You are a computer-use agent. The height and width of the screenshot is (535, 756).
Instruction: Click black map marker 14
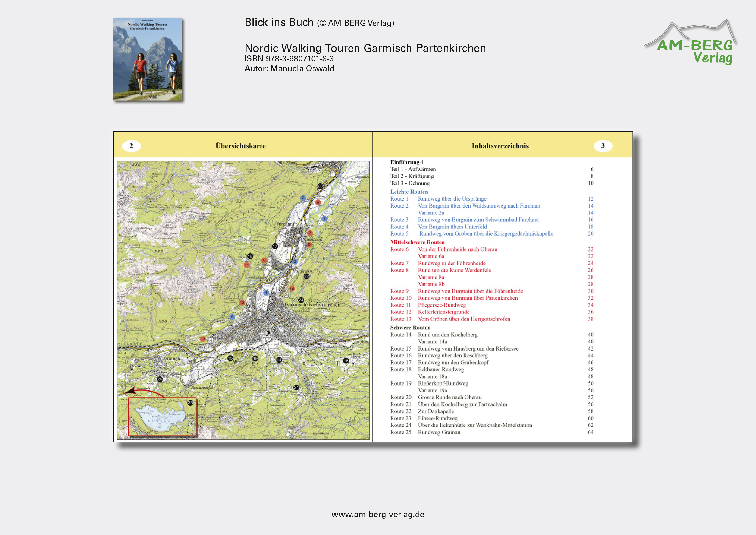click(279, 360)
